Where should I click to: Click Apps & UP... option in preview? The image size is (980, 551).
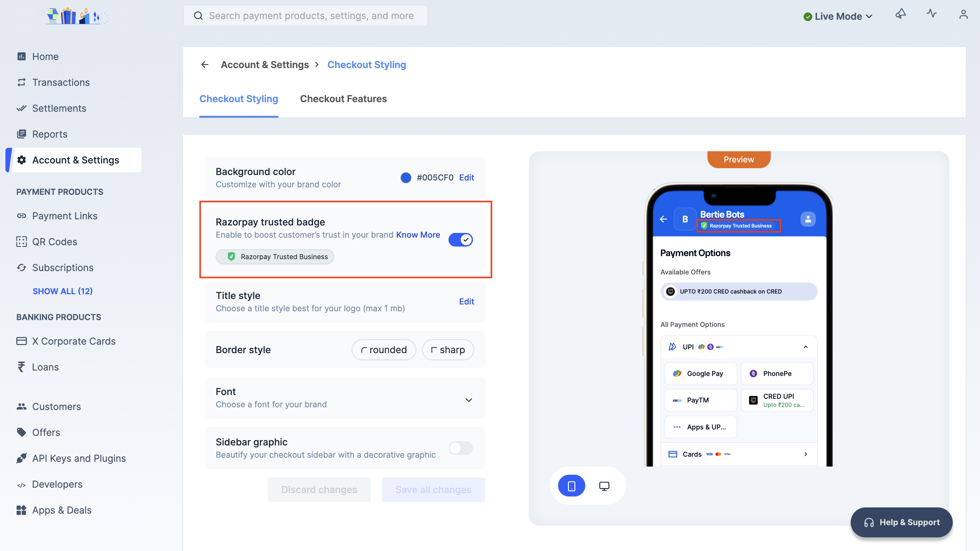point(700,427)
